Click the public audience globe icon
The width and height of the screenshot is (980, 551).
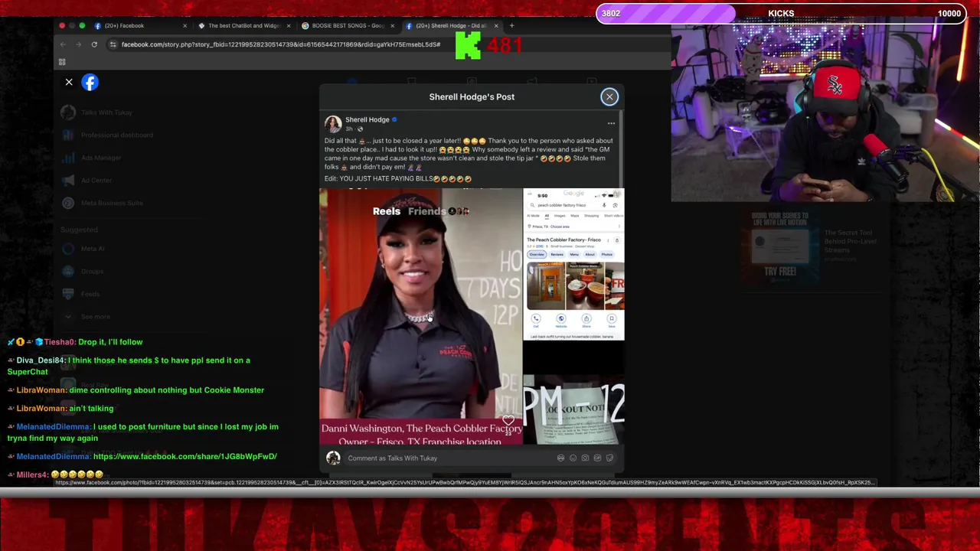pyautogui.click(x=360, y=129)
